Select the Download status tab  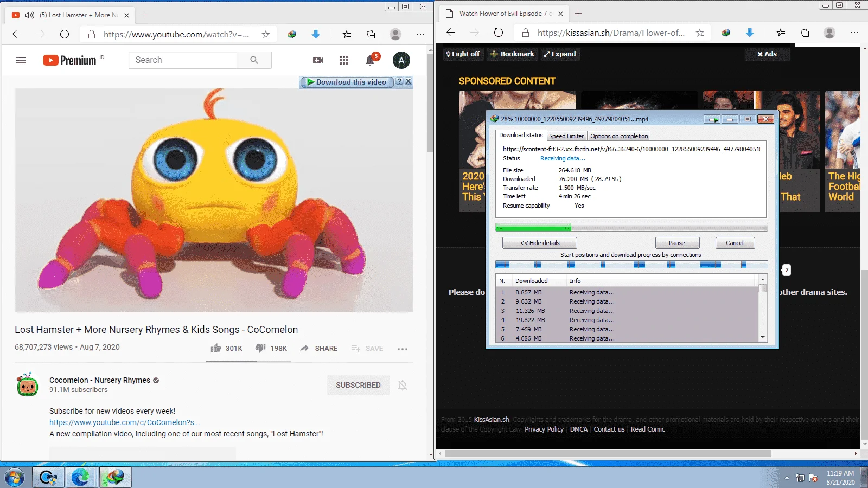pos(521,135)
